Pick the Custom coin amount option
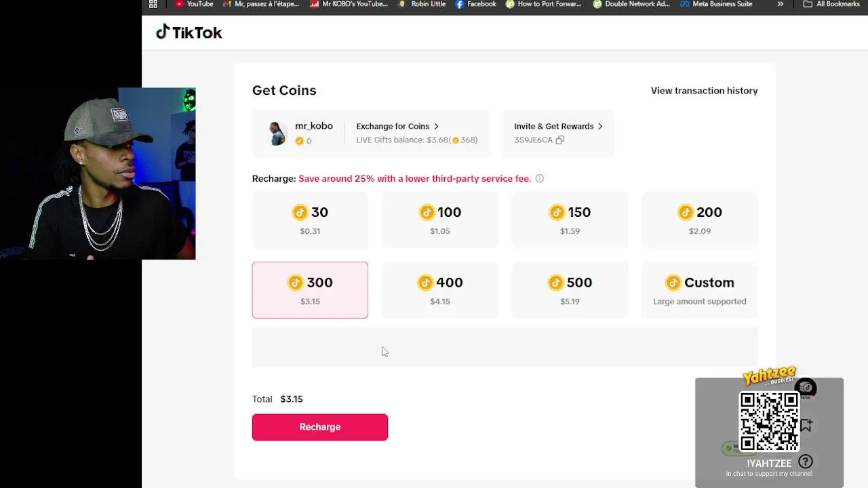Screen dimensions: 868x488 tap(699, 290)
